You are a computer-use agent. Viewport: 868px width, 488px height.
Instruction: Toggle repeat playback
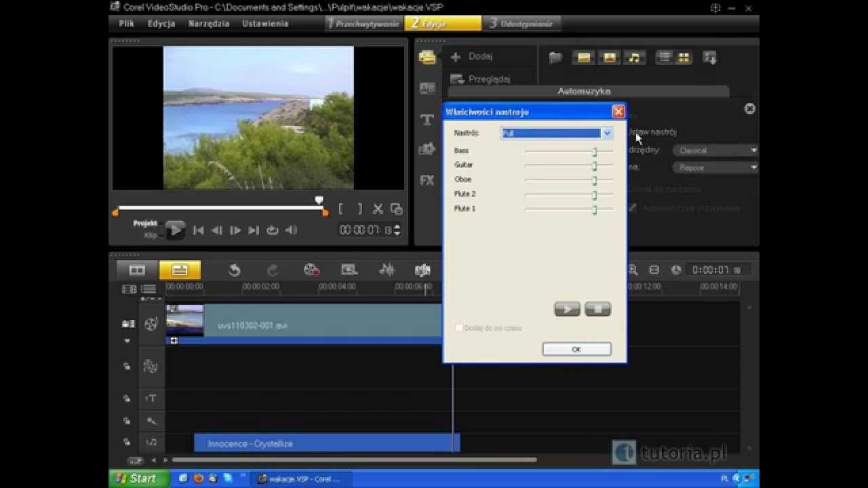click(273, 230)
